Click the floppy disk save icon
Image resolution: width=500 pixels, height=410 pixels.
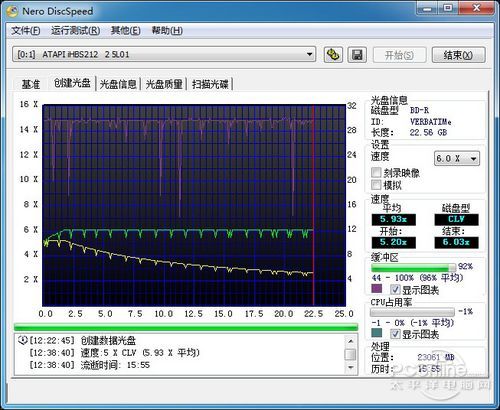coord(357,55)
